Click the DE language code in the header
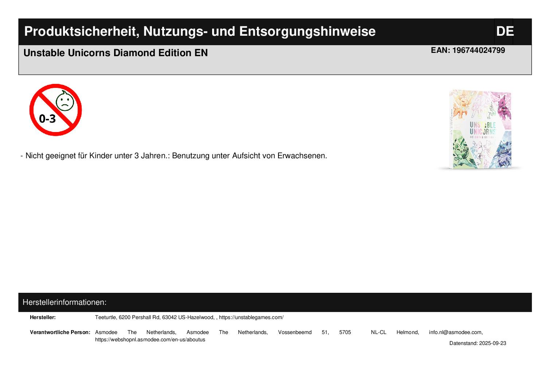The width and height of the screenshot is (554, 392). (504, 31)
